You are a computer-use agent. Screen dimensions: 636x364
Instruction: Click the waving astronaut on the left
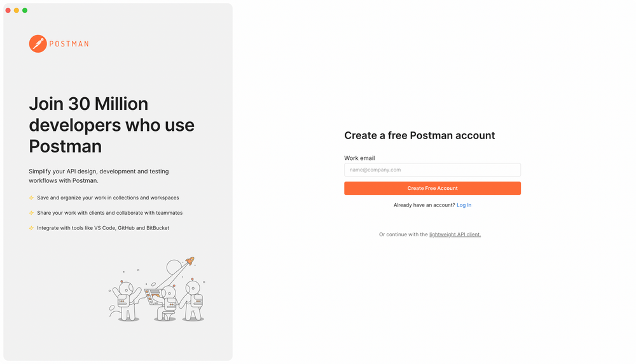pyautogui.click(x=125, y=299)
